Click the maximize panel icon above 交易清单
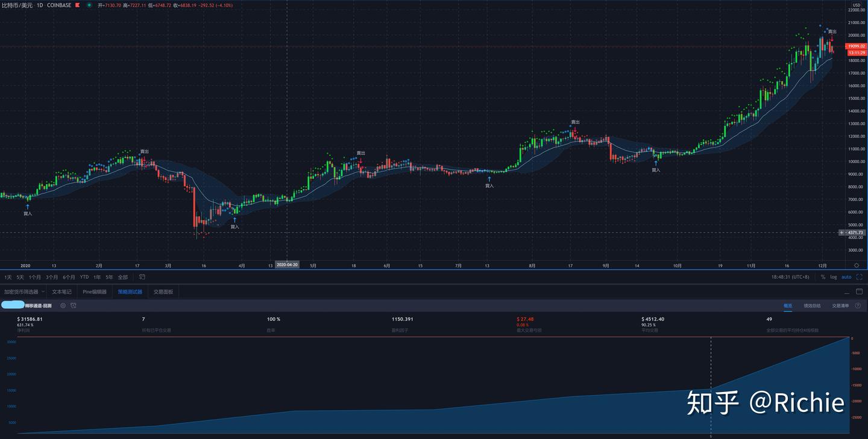The height and width of the screenshot is (439, 868). [x=859, y=291]
